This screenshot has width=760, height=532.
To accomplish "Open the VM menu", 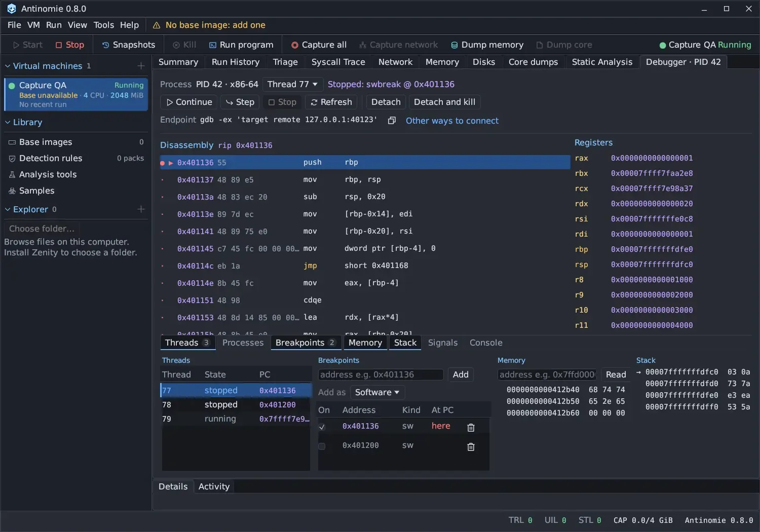I will [33, 25].
